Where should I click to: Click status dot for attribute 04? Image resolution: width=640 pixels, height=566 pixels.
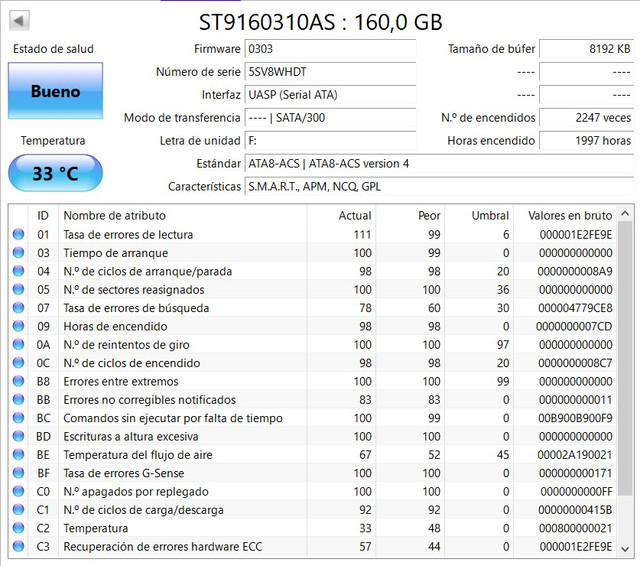click(x=18, y=271)
